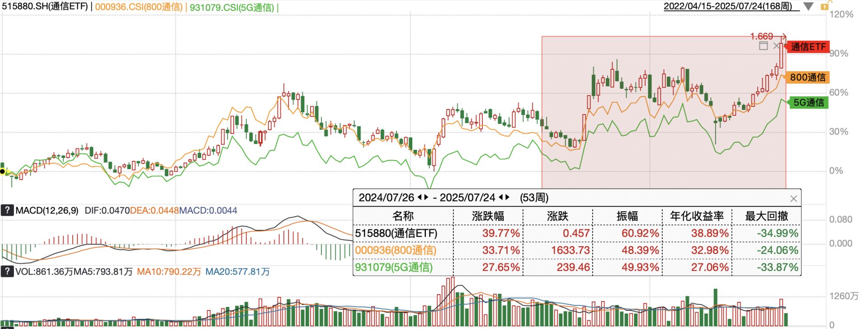This screenshot has width=868, height=329.
Task: Open the date range dropdown triangle
Action: (x=808, y=7)
